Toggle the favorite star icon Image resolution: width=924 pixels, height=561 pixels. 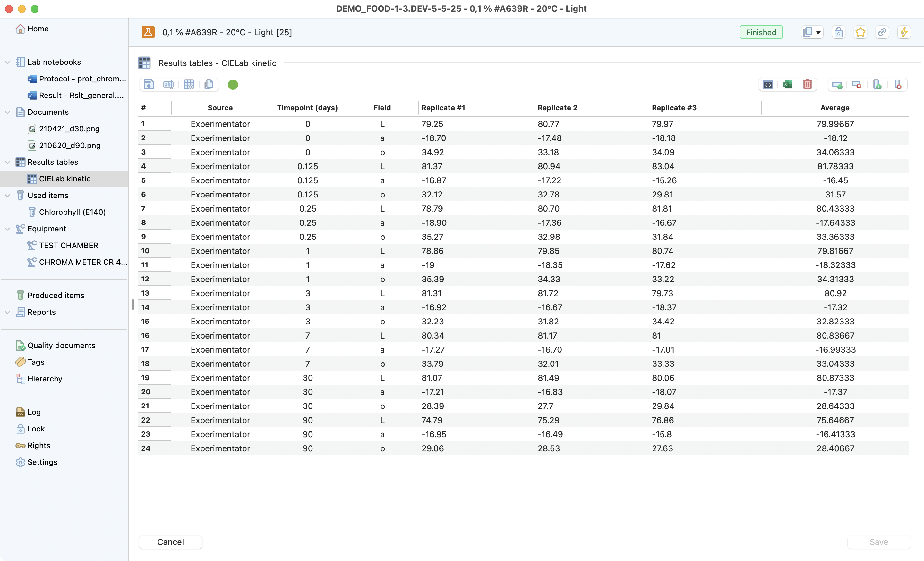(x=860, y=32)
